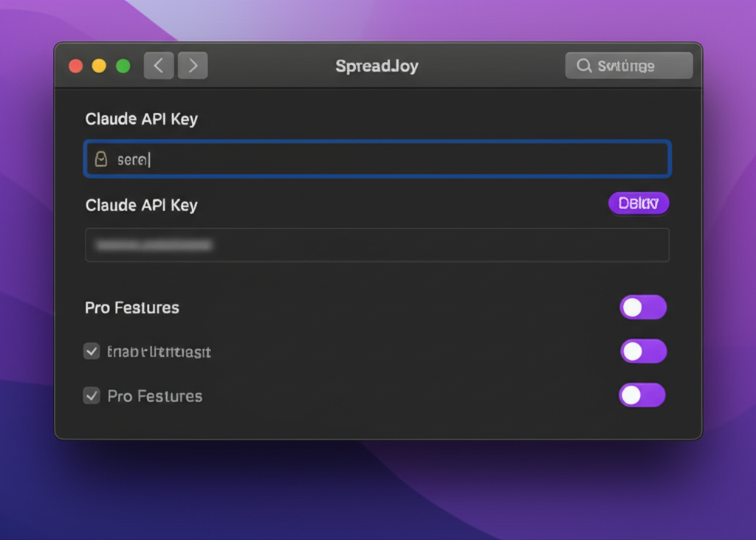Go forward using the right chevron button
This screenshot has width=756, height=540.
tap(193, 66)
